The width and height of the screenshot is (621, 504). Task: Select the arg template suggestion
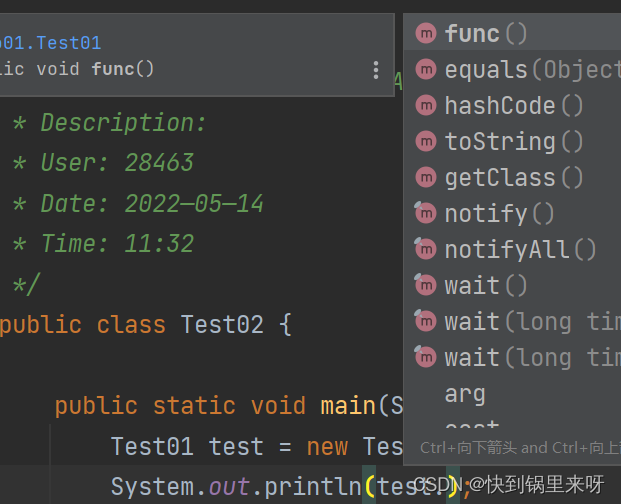click(x=465, y=393)
